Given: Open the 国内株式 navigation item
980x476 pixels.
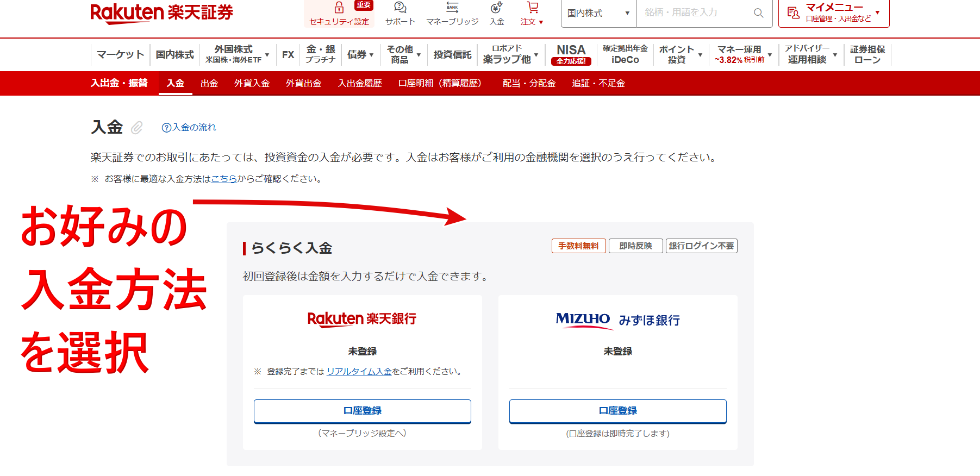Looking at the screenshot, I should 174,54.
